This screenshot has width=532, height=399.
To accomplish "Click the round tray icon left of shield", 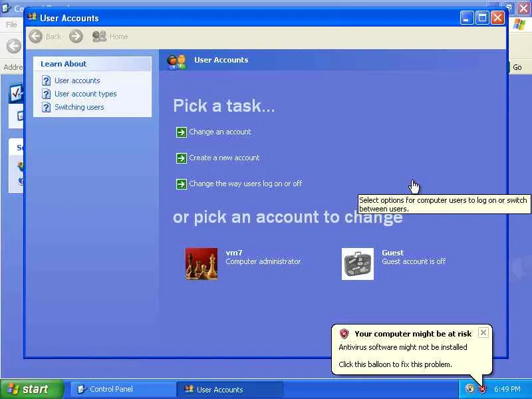I will (x=469, y=389).
